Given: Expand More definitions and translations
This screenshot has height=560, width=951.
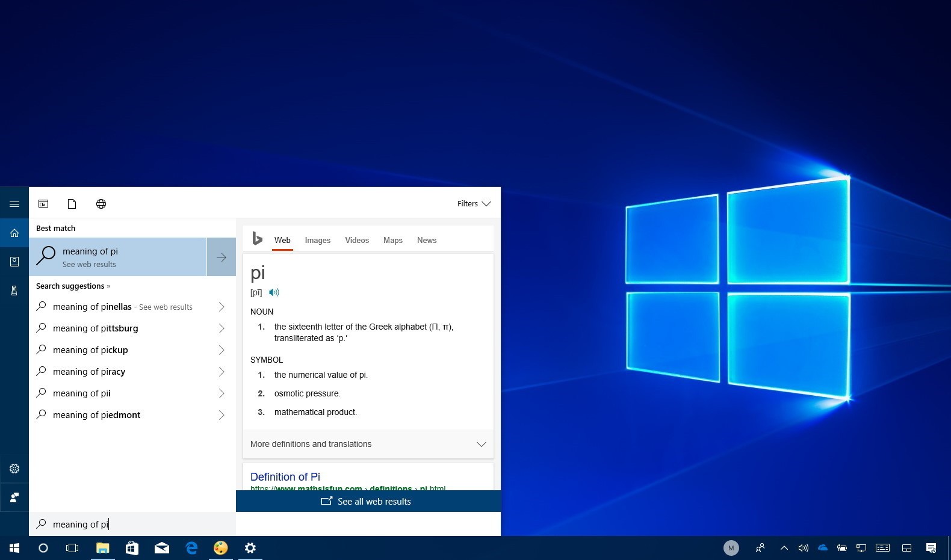Looking at the screenshot, I should pyautogui.click(x=368, y=444).
